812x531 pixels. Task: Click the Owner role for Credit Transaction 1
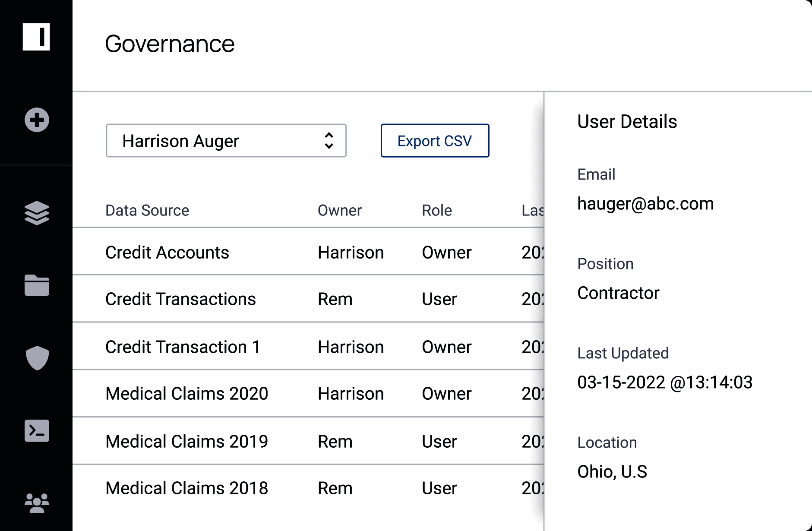tap(446, 347)
